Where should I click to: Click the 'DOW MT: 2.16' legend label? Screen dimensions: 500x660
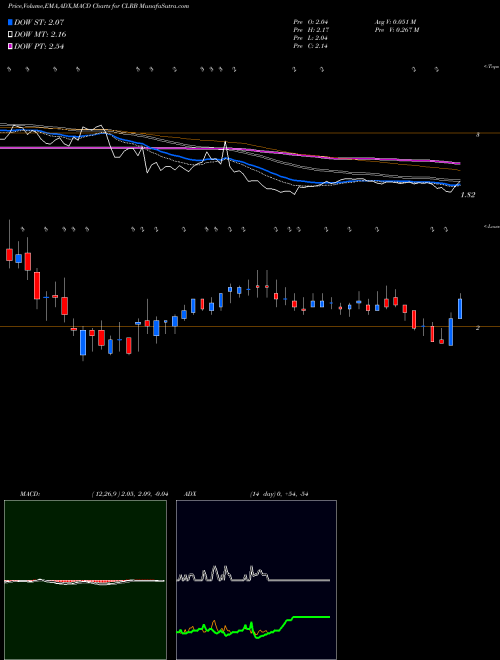(x=40, y=35)
